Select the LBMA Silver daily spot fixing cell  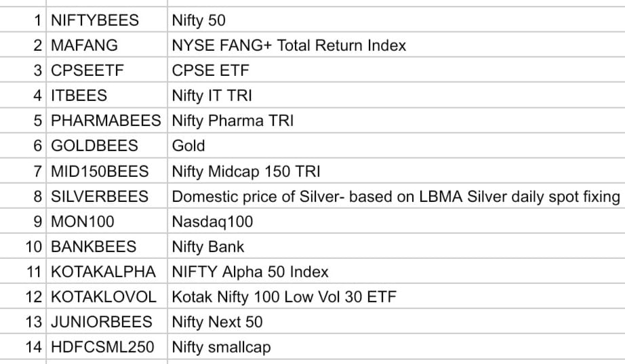[x=396, y=197]
